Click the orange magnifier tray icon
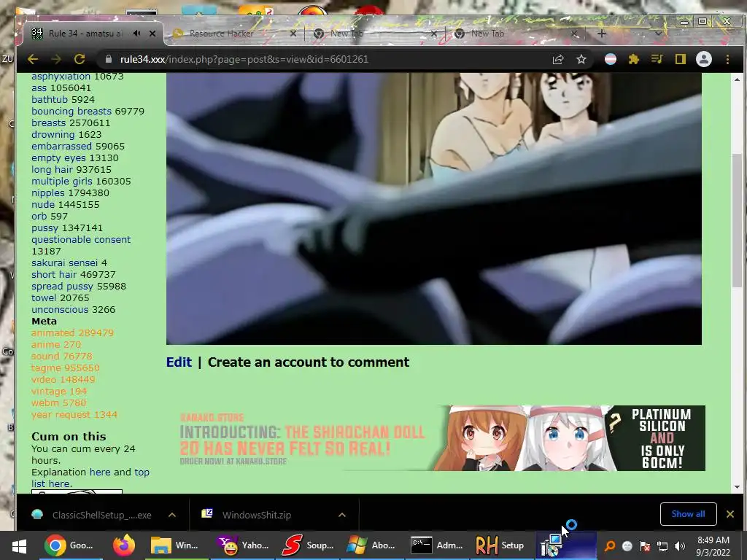Screen dimensions: 747x560 (x=610, y=545)
